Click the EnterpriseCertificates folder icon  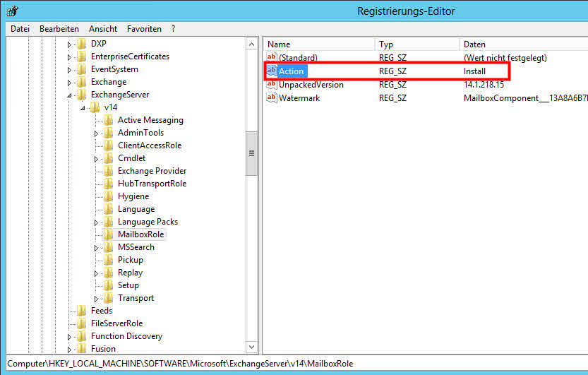pyautogui.click(x=81, y=56)
